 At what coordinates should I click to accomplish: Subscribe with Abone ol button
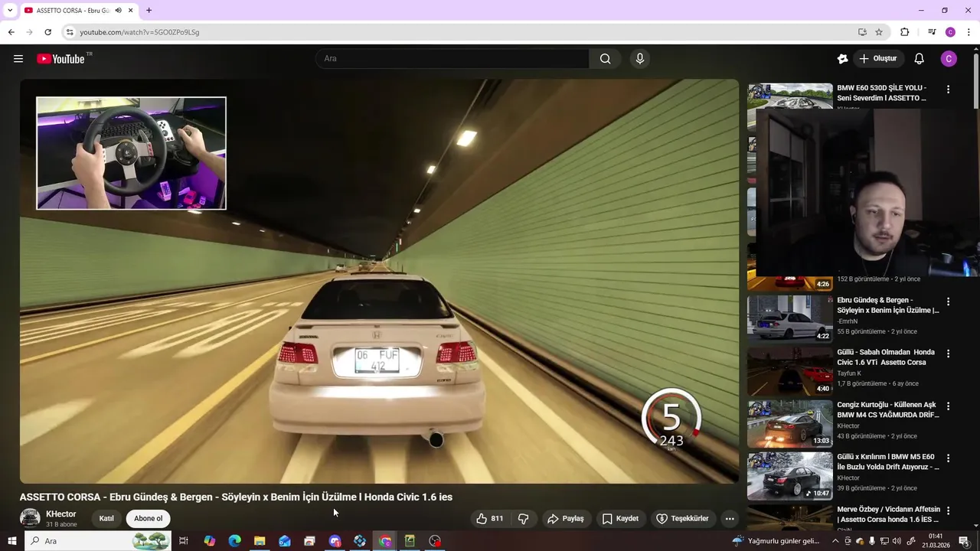tap(148, 519)
